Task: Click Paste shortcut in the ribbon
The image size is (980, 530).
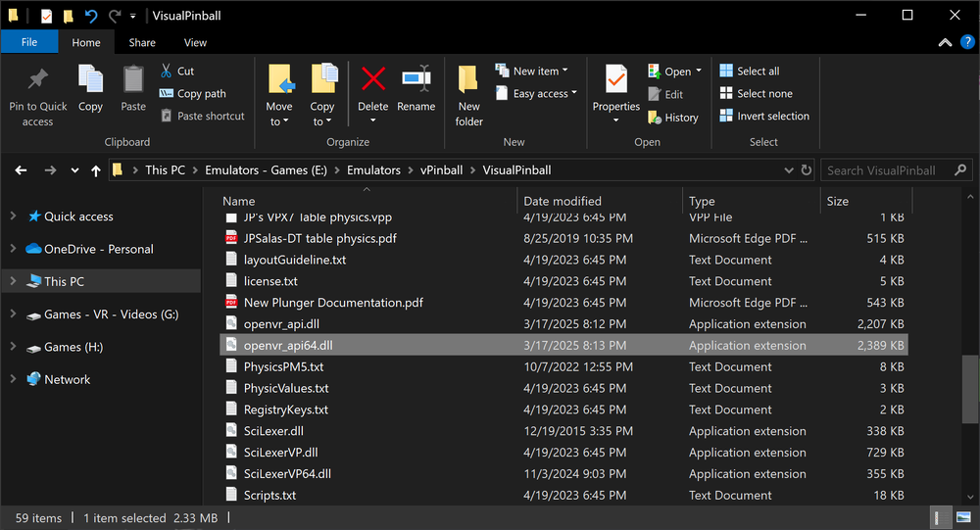Action: pos(202,117)
